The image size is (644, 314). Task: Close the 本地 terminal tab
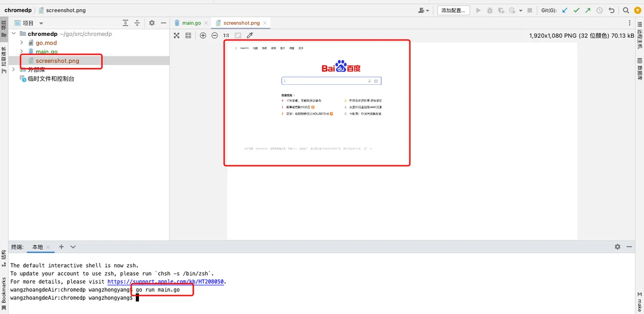(x=49, y=247)
